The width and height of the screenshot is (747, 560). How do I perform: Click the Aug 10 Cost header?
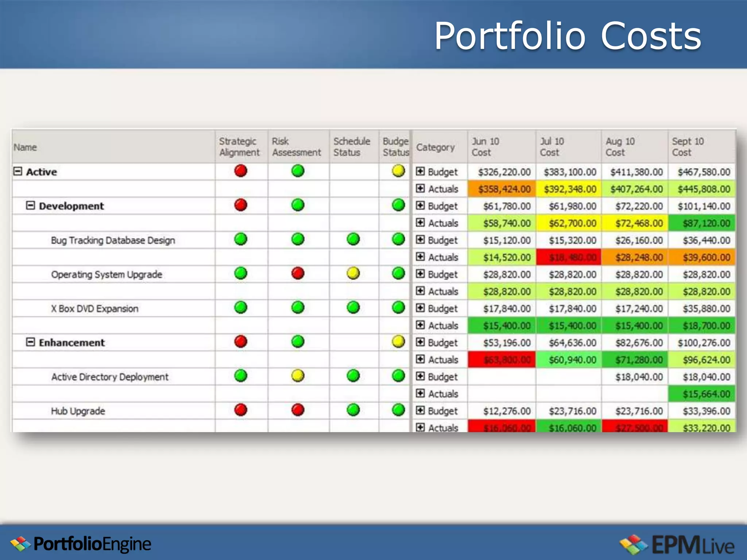(635, 147)
